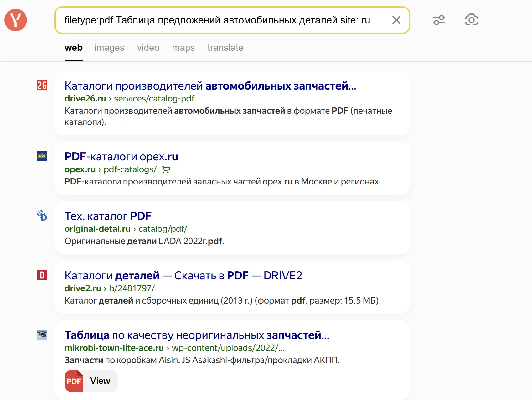Open the b/2481797/ path link
The image size is (532, 400).
coord(132,288)
